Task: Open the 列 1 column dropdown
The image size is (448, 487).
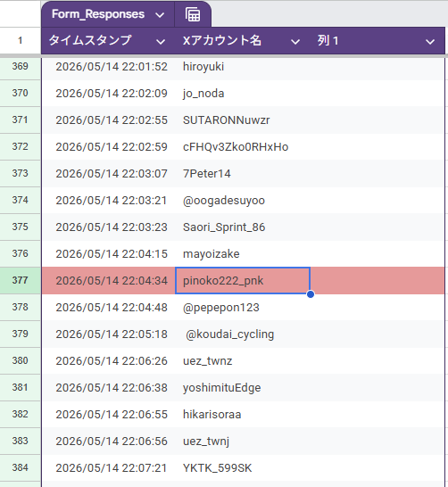Action: [x=430, y=41]
